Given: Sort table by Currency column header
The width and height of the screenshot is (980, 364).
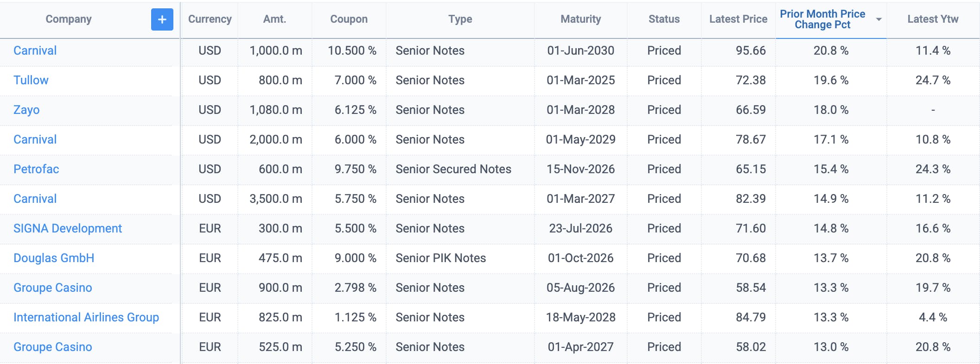Looking at the screenshot, I should (x=210, y=19).
